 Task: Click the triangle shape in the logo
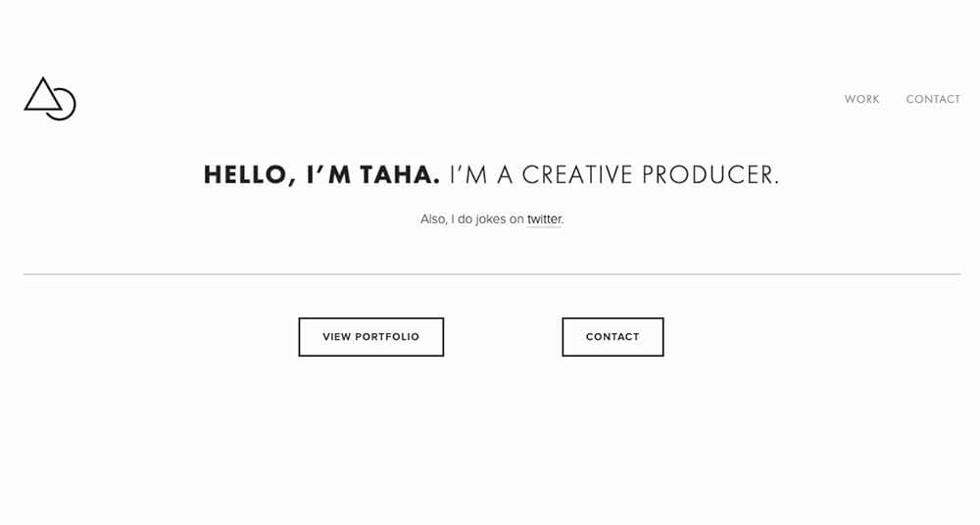(43, 94)
